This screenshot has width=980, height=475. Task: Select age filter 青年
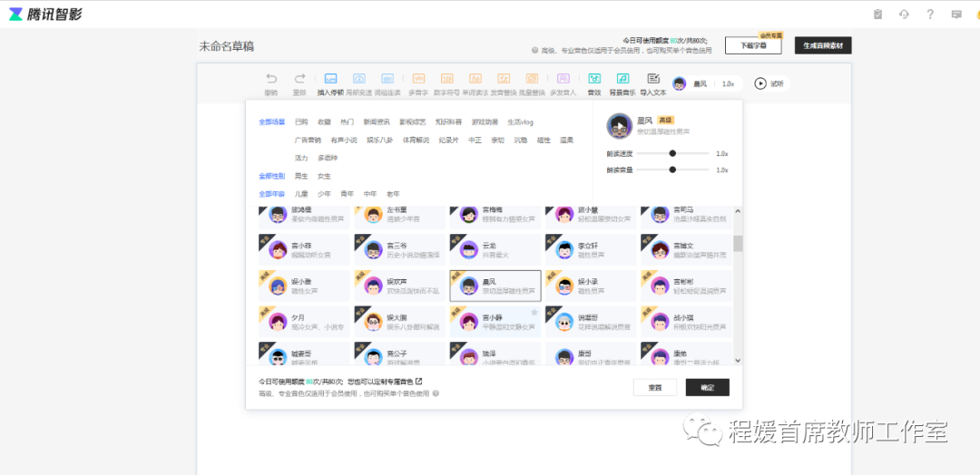point(347,194)
